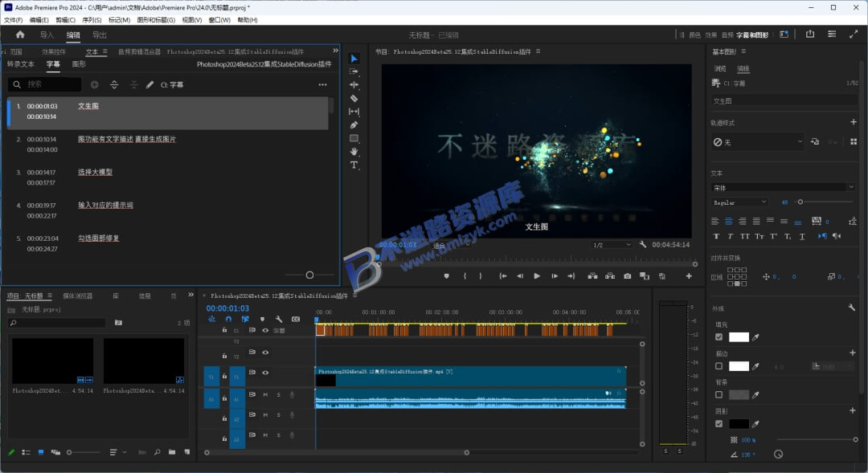Select the Razor tool

pyautogui.click(x=354, y=98)
